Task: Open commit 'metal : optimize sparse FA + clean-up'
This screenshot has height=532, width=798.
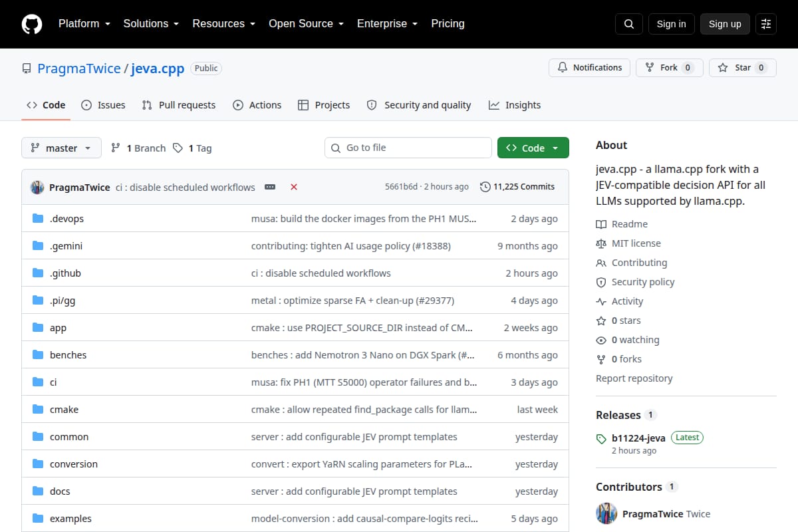Action: pyautogui.click(x=352, y=301)
